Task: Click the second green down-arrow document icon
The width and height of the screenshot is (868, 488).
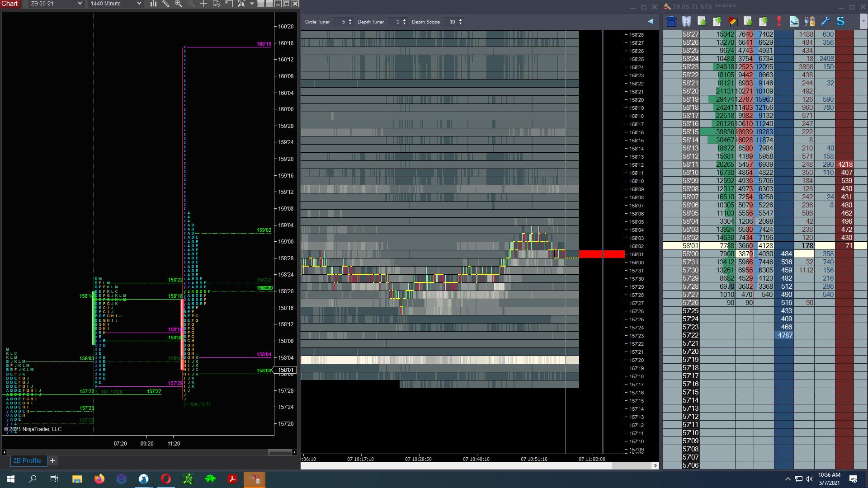Action: 763,21
